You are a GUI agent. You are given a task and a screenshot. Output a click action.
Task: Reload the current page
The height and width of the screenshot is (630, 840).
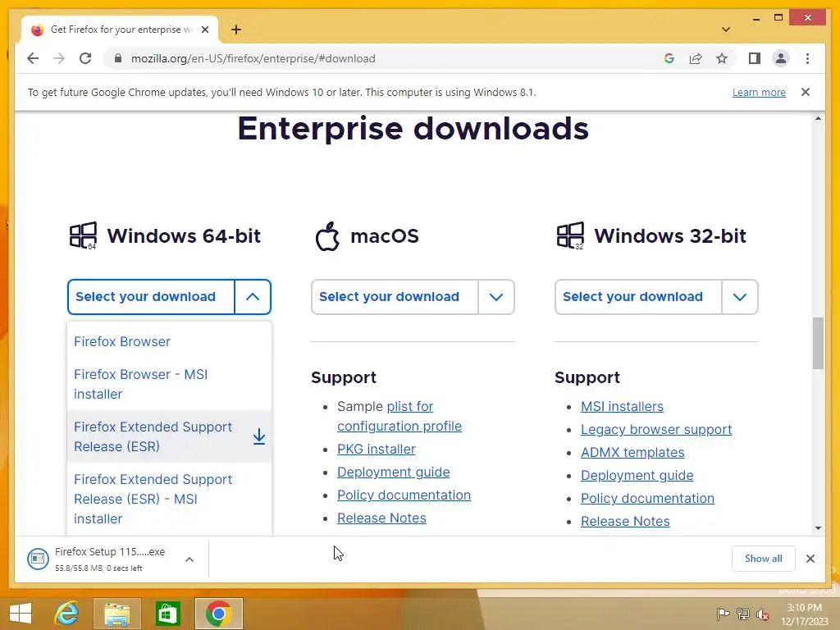pyautogui.click(x=85, y=58)
